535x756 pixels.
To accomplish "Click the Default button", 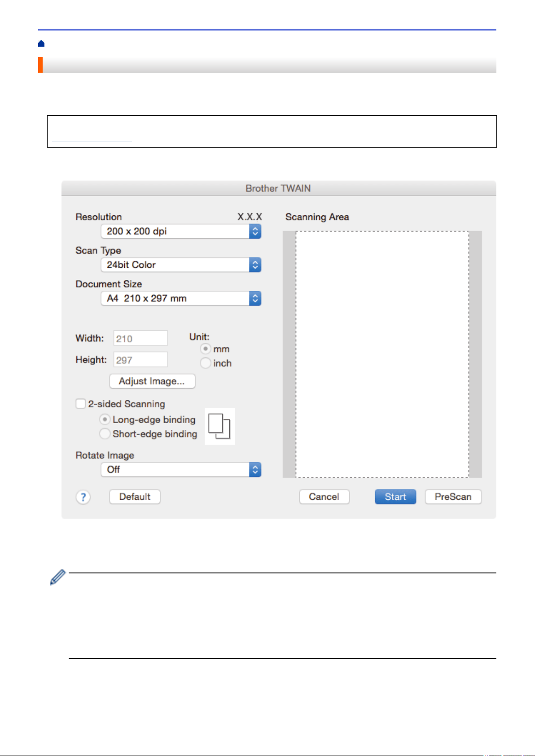I will 135,497.
